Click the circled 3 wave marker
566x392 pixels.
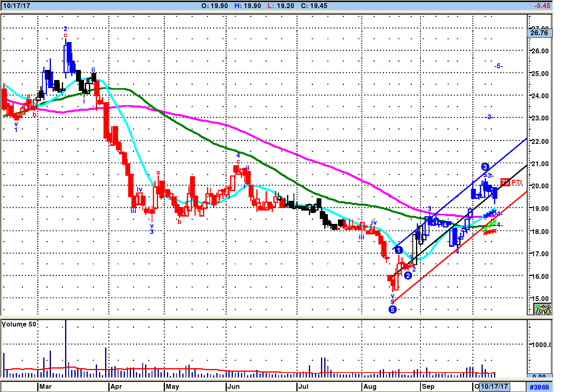click(485, 167)
